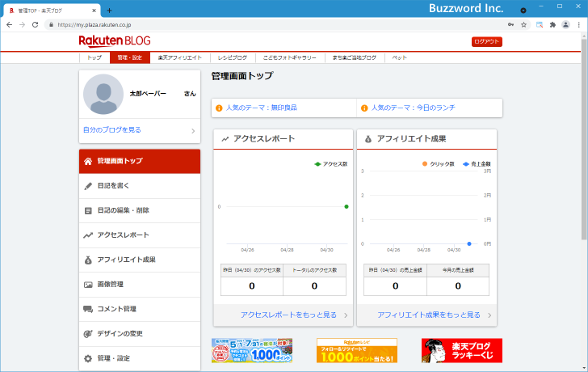Viewport: 588px width, 372px height.
Task: Click the speech bubble icon for コメント管理
Action: (88, 309)
